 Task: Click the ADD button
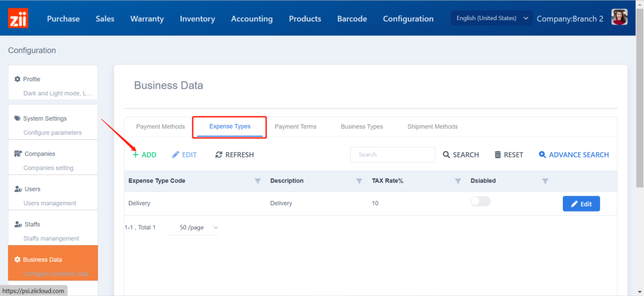tap(144, 154)
